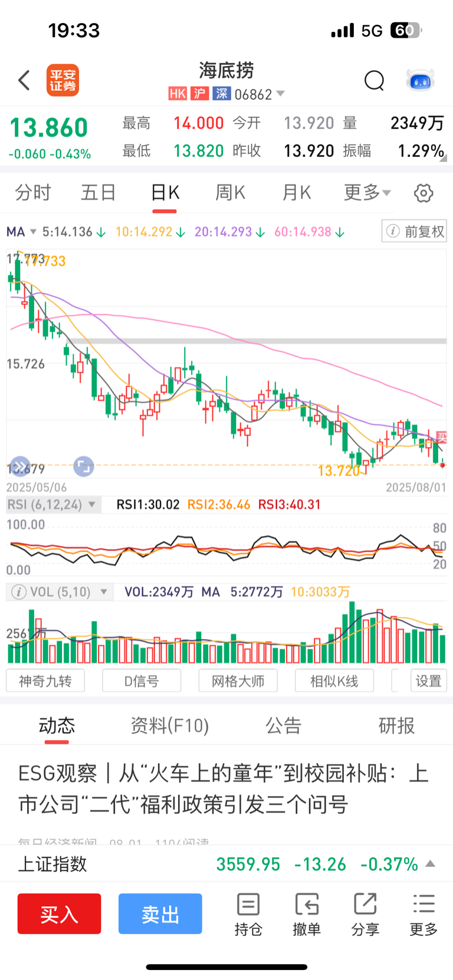Select the 日K chart tab
Viewport: 453px width, 980px height.
tap(165, 193)
